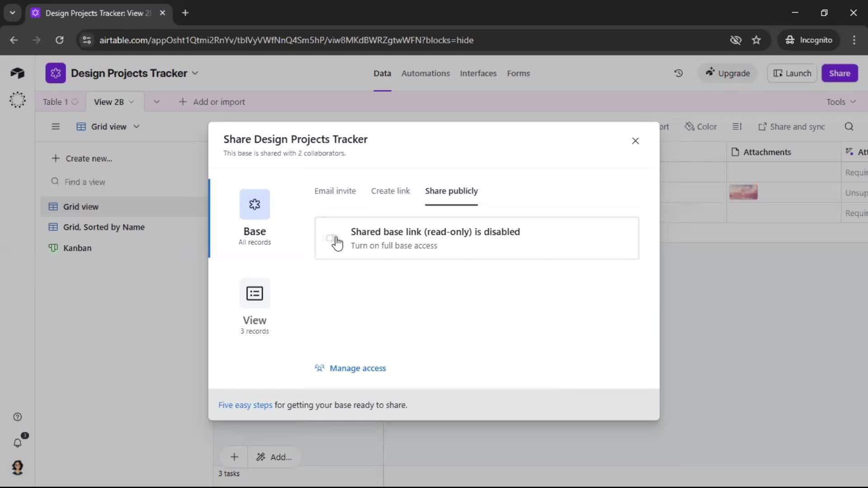Expand the table list chevron

click(x=156, y=102)
